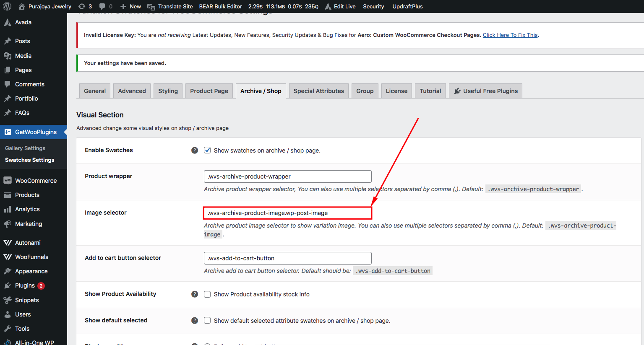Open the Useful Free Plugins tab
Viewport: 644px width, 345px height.
click(x=485, y=91)
